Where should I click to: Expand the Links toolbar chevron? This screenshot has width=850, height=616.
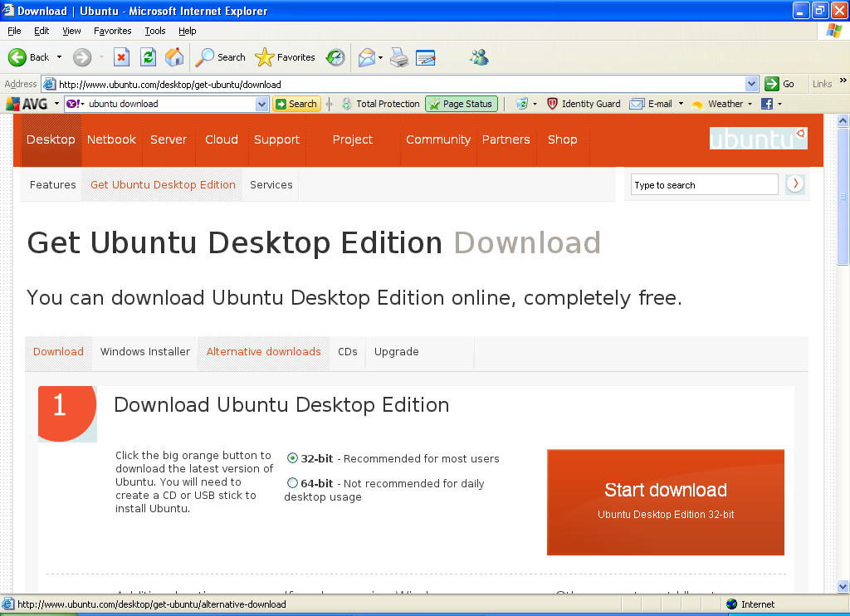point(843,81)
